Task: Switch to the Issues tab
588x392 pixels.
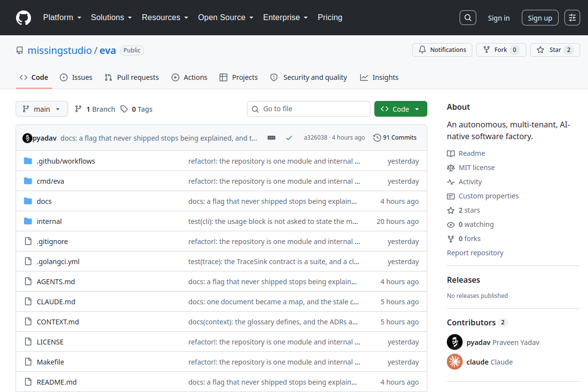Action: [x=76, y=77]
